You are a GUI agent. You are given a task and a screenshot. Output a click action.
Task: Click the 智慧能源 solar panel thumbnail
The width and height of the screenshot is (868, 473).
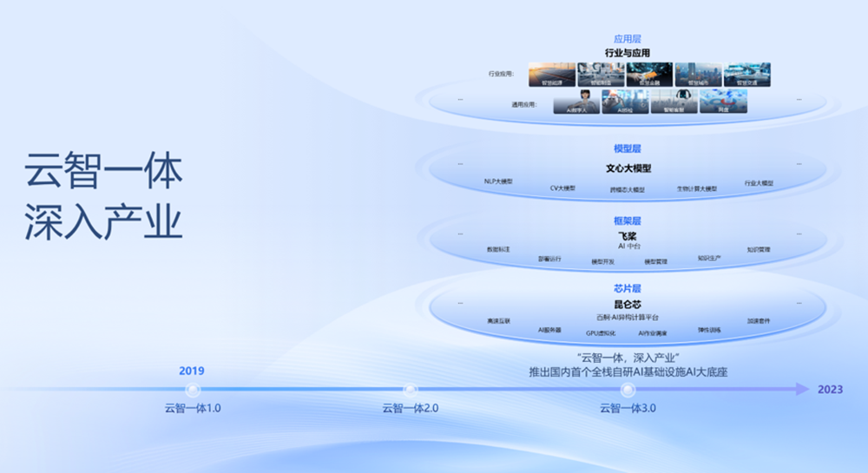(552, 75)
